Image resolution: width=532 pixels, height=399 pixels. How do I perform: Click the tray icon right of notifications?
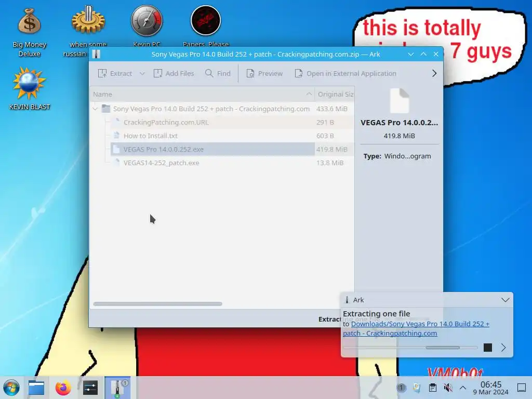(417, 388)
